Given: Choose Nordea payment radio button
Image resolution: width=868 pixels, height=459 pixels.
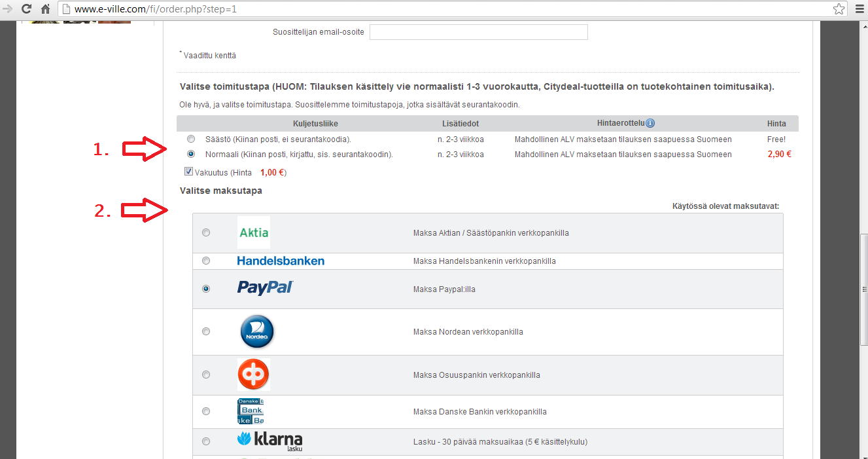Looking at the screenshot, I should (207, 331).
